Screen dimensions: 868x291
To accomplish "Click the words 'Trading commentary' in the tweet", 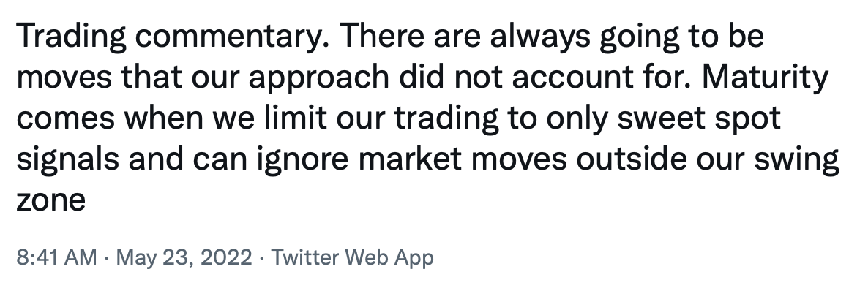I will (172, 37).
